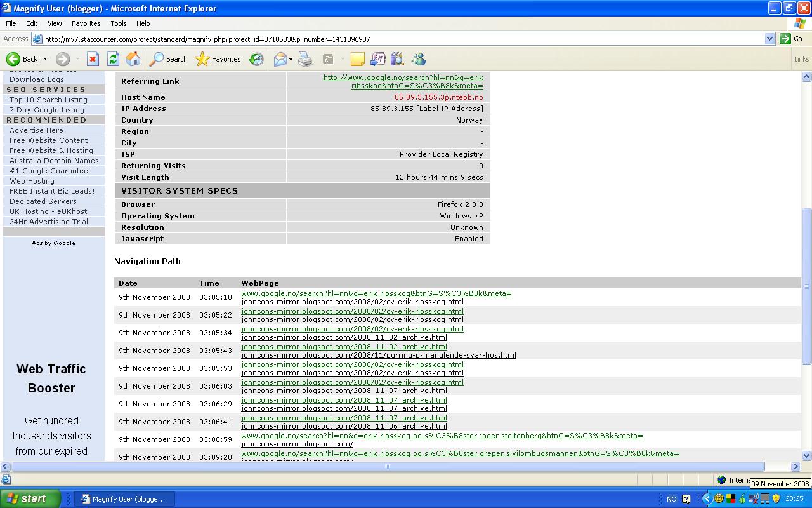Show hidden tray icons with the chevron
Screen dimensions: 812x508
coord(707,499)
